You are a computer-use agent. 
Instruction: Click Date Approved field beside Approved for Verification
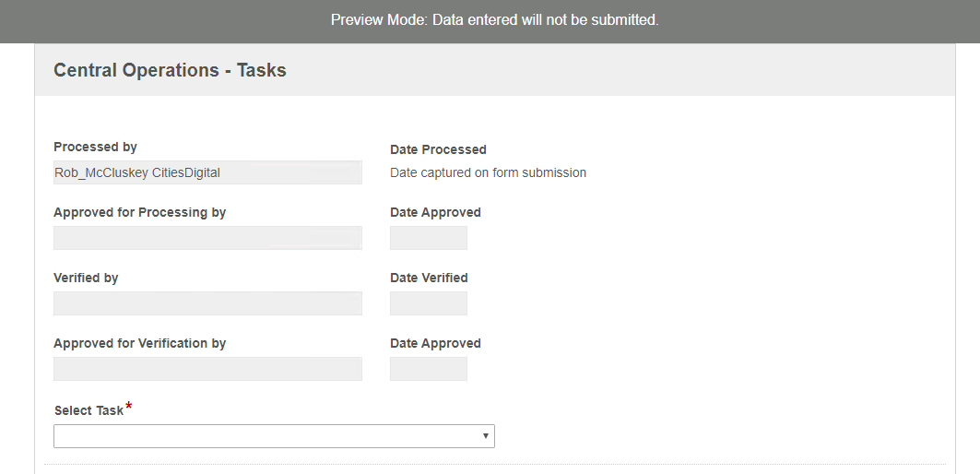click(x=429, y=369)
